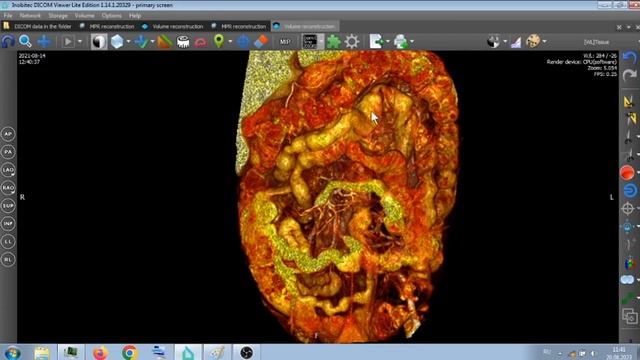640x360 pixels.
Task: Switch to DICOM data in the folder tab
Action: coord(38,27)
